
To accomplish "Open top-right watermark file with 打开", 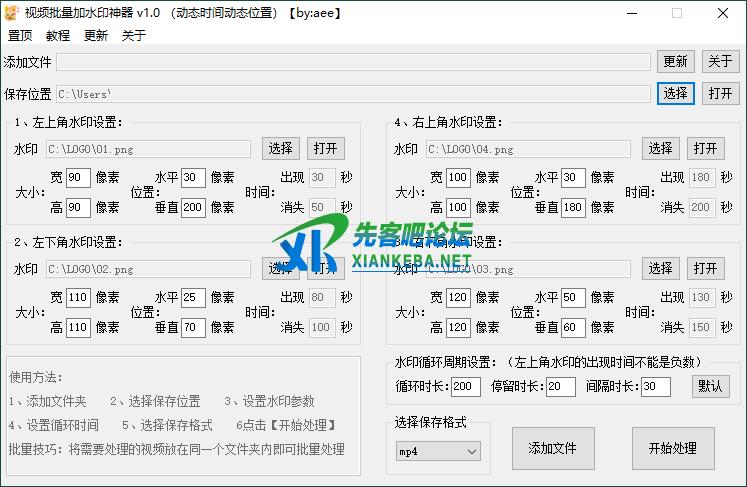I will coord(705,148).
